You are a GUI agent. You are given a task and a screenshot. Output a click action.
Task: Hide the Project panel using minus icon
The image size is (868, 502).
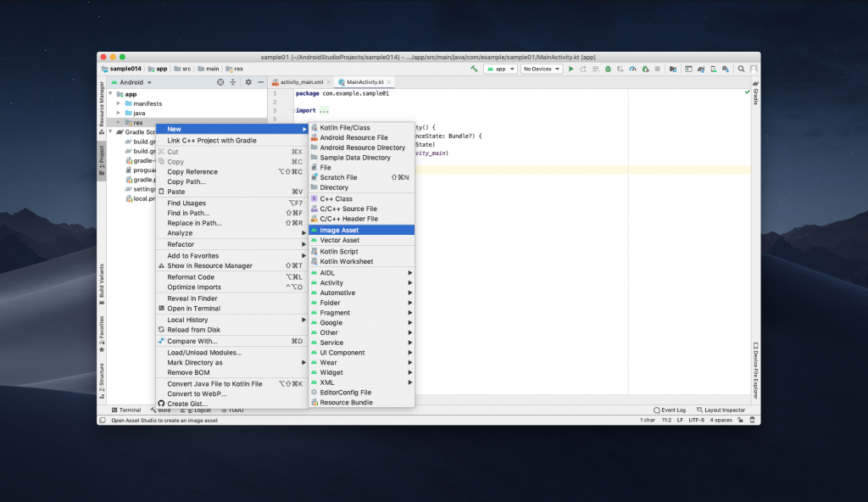pyautogui.click(x=261, y=82)
